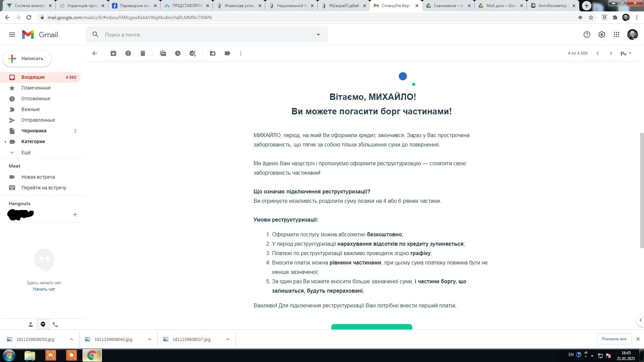The image size is (644, 362).
Task: Open Google apps grid
Action: pyautogui.click(x=616, y=35)
